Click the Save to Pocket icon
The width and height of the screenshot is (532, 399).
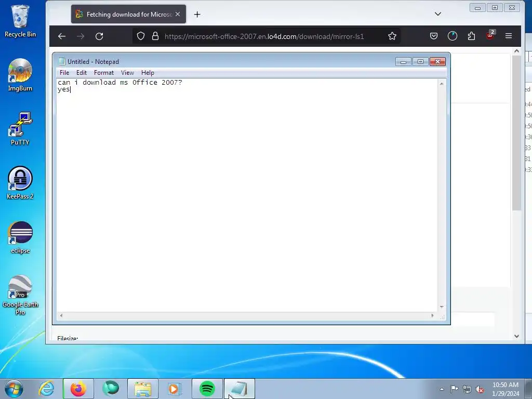coord(434,36)
